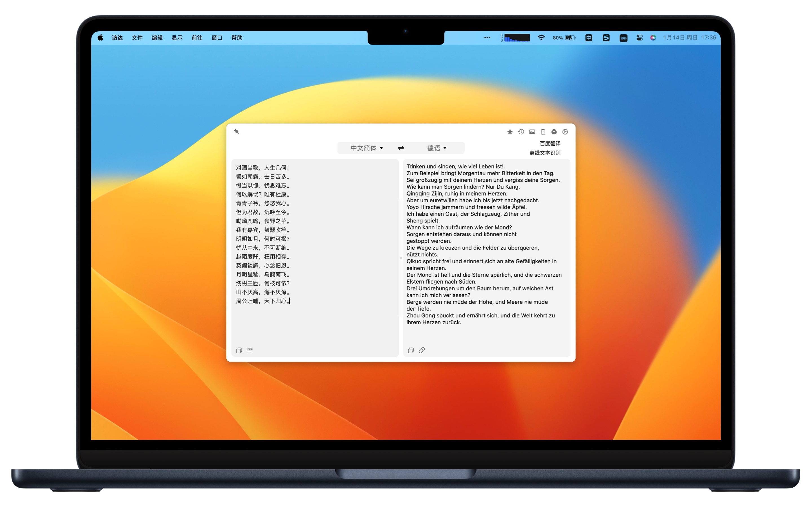812x507 pixels.
Task: Pin the translator window on top
Action: [x=237, y=132]
